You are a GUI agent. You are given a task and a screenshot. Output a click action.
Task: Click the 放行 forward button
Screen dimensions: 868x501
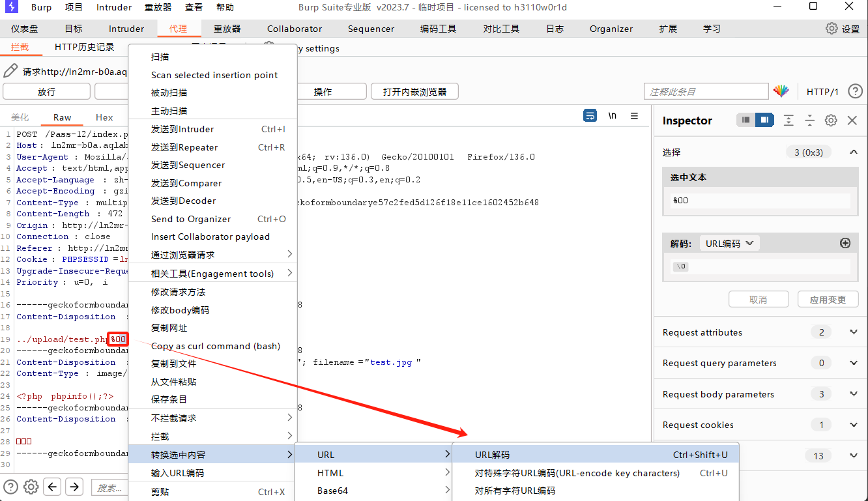click(x=46, y=91)
